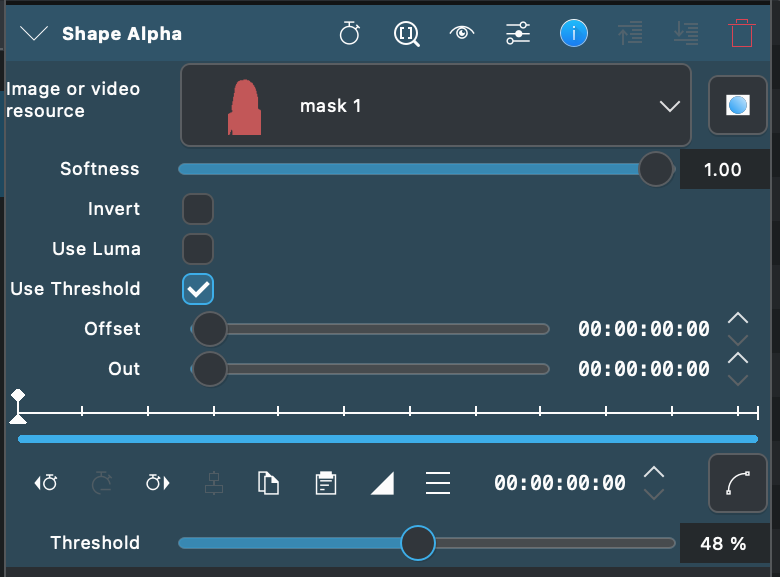
Task: Open the keyframe options hamburger menu
Action: click(x=438, y=483)
